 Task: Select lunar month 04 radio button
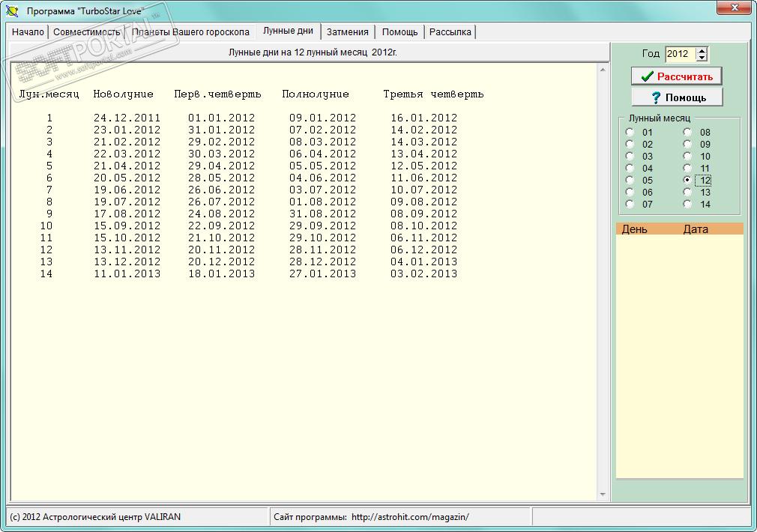630,168
